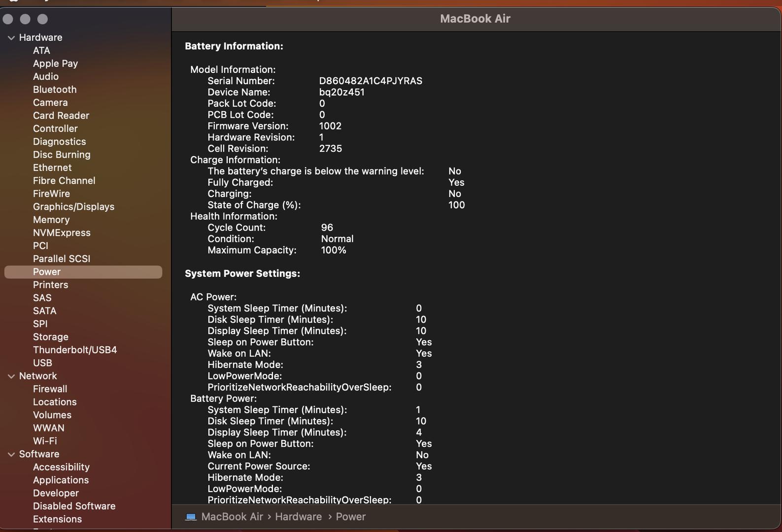Select SAS in the sidebar
Screen dimensions: 782x532
(42, 298)
